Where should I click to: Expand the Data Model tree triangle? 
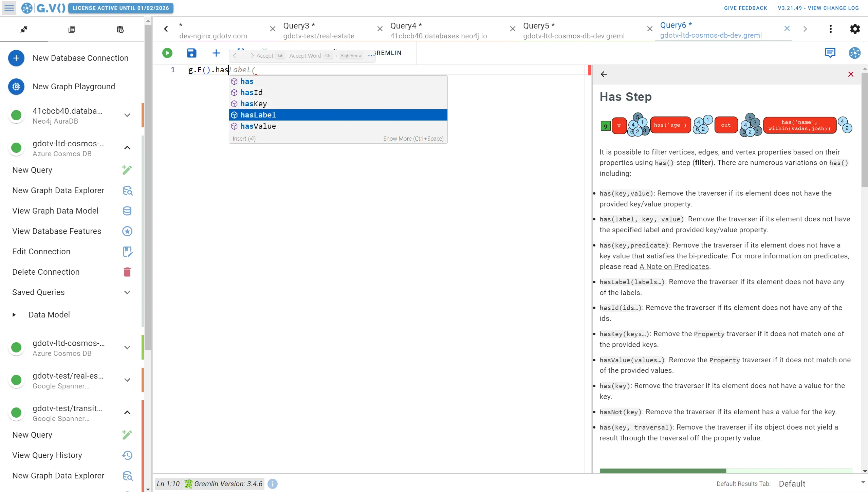pyautogui.click(x=14, y=315)
